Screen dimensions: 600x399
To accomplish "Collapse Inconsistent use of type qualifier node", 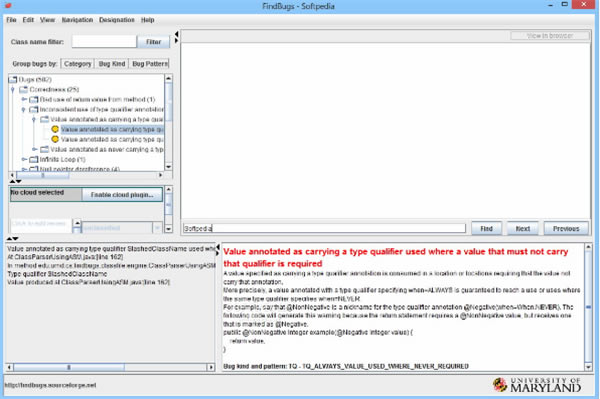I will [23, 110].
